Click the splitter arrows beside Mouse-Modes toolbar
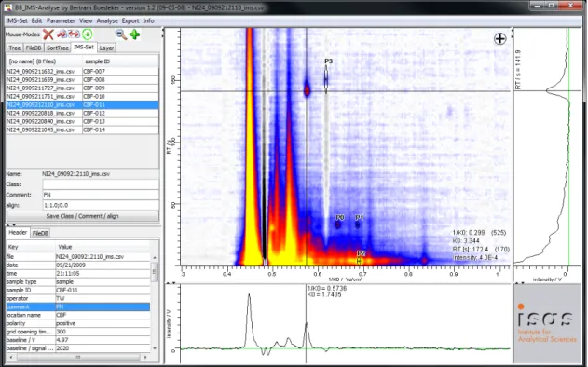 (163, 34)
